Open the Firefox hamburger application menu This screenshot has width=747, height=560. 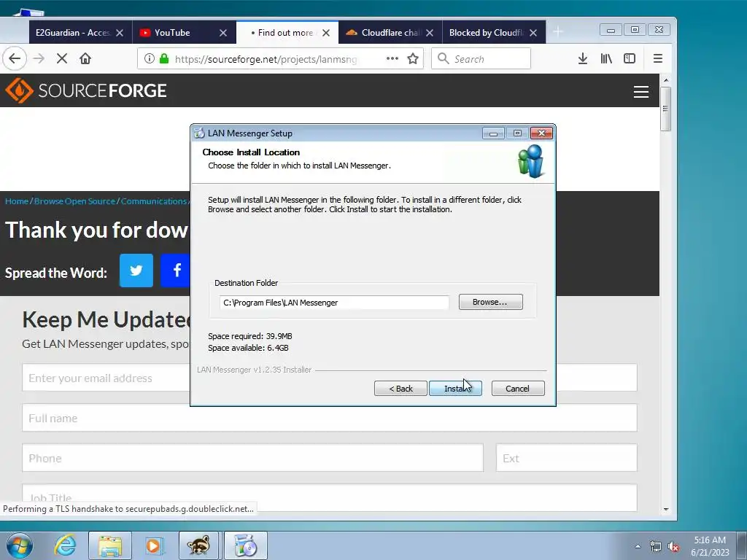pos(658,58)
